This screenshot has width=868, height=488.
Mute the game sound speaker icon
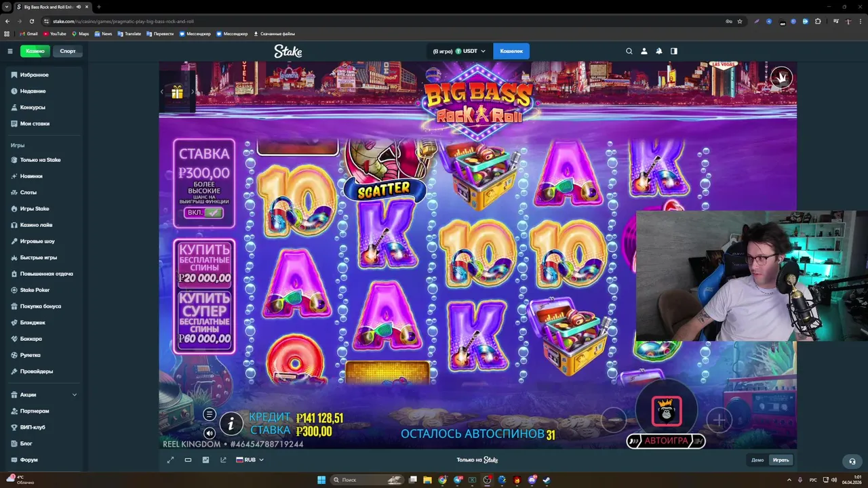210,433
